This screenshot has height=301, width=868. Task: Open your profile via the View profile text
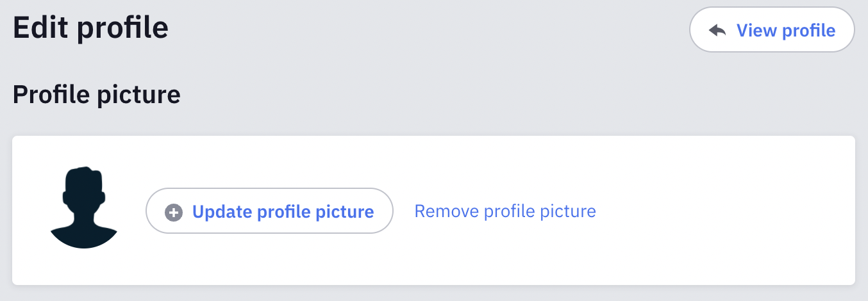(x=786, y=30)
